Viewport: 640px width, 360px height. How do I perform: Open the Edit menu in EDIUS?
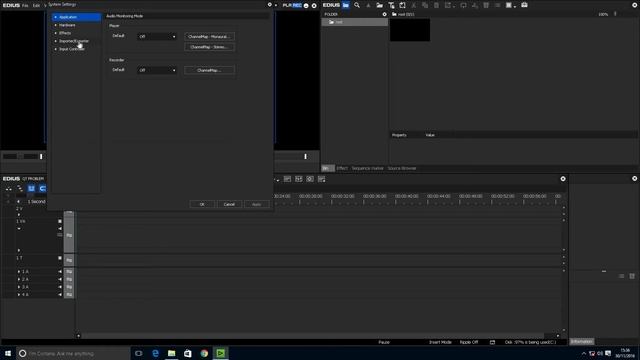tap(36, 5)
